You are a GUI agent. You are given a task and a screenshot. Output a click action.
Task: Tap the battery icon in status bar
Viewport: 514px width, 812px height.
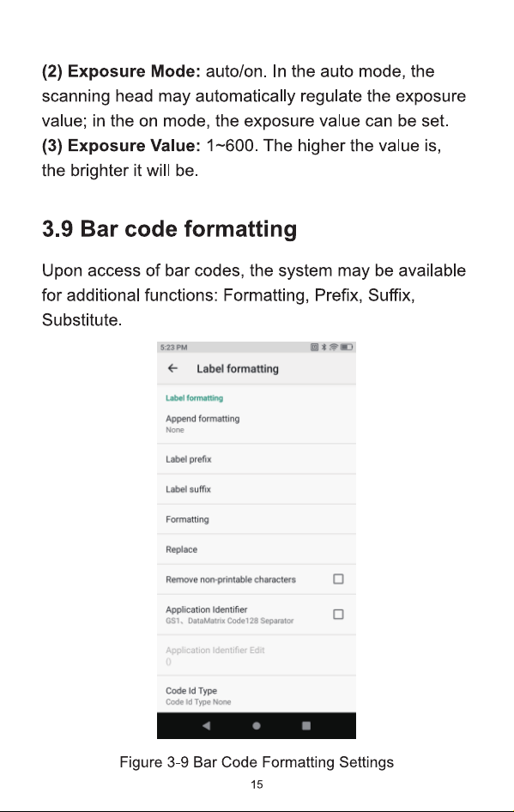pos(347,347)
